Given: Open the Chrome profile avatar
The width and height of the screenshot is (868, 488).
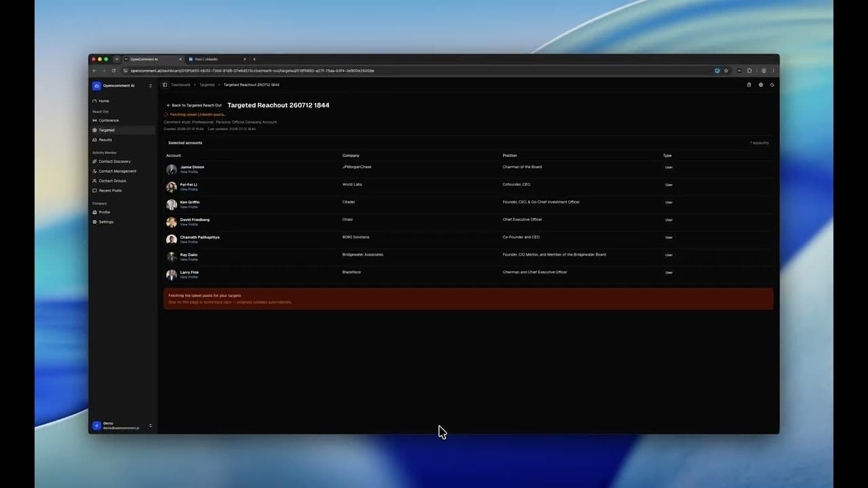Looking at the screenshot, I should pyautogui.click(x=764, y=70).
